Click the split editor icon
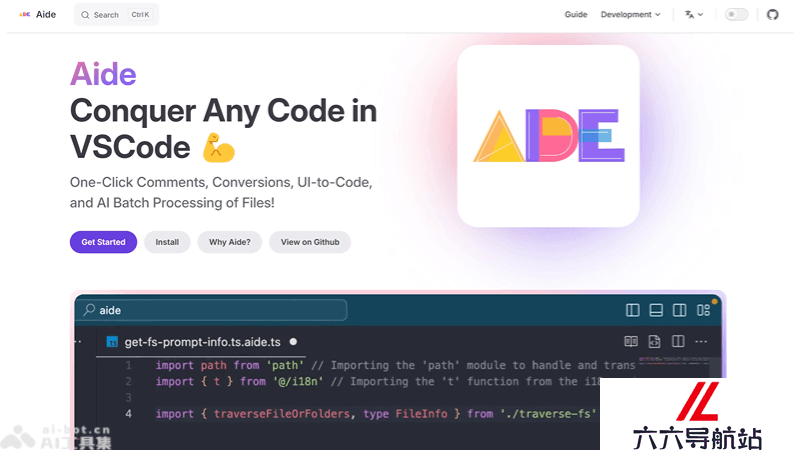 (678, 341)
